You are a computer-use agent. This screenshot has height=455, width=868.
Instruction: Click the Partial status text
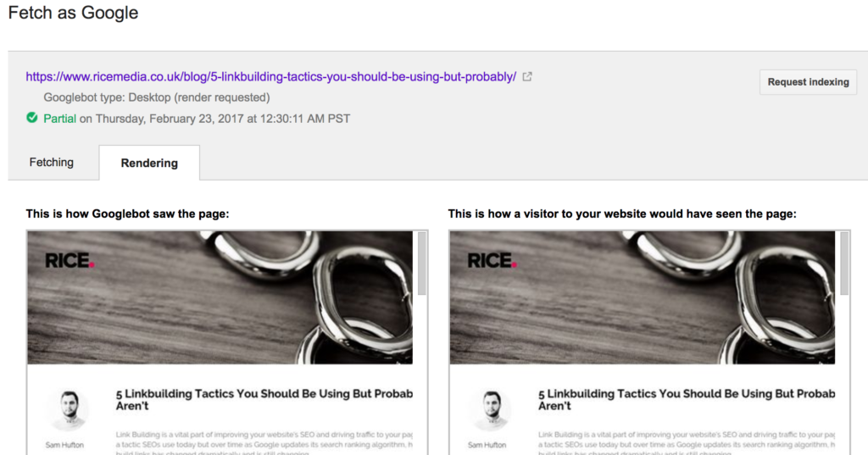pos(60,119)
